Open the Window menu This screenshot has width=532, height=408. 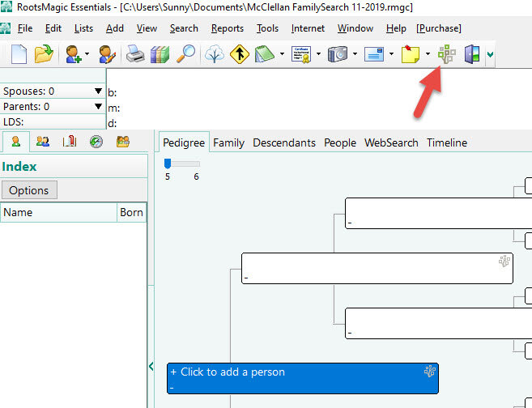point(355,28)
